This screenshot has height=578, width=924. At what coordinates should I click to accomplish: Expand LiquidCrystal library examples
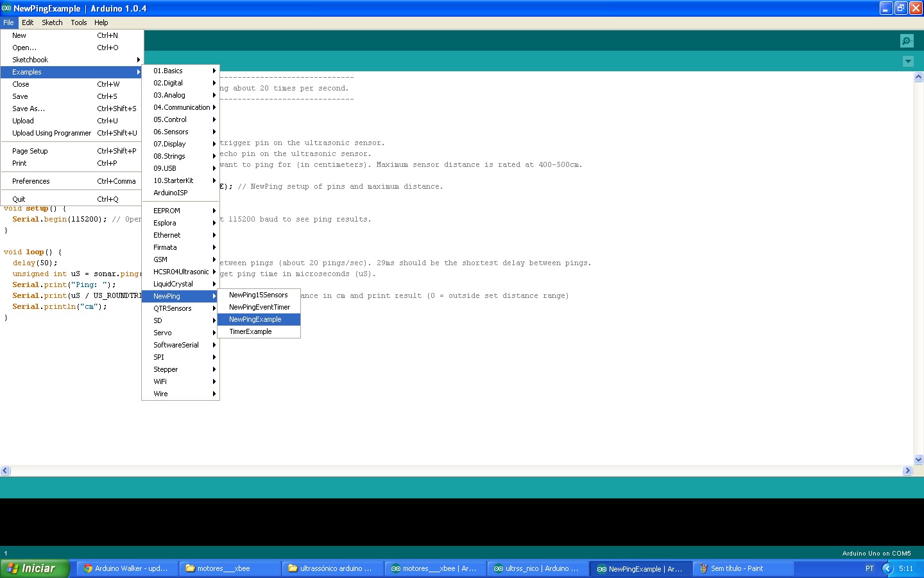pos(180,284)
